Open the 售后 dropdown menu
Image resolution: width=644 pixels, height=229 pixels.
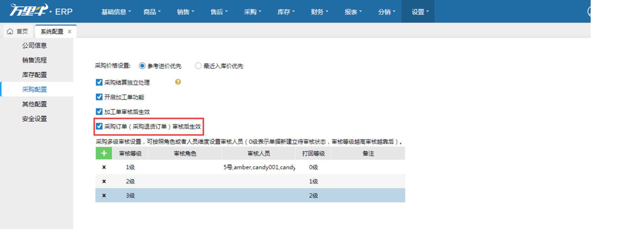pyautogui.click(x=219, y=12)
